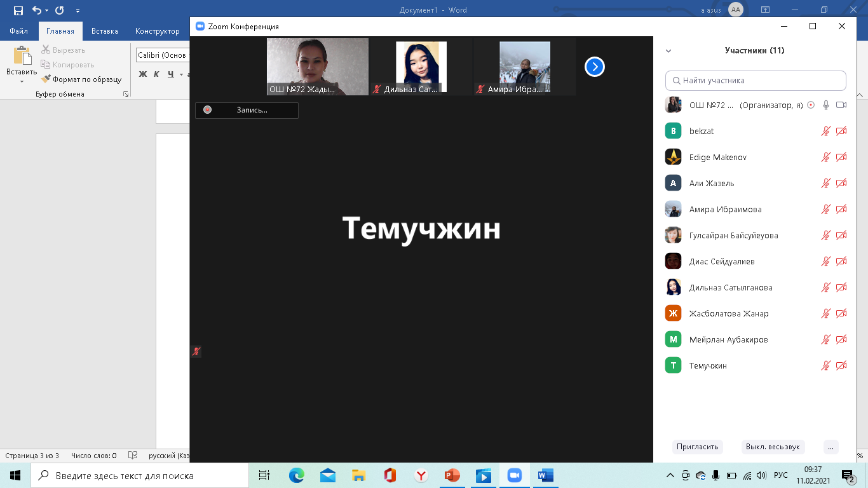Image resolution: width=868 pixels, height=488 pixels.
Task: Click Темучжин's disabled camera icon
Action: click(841, 365)
